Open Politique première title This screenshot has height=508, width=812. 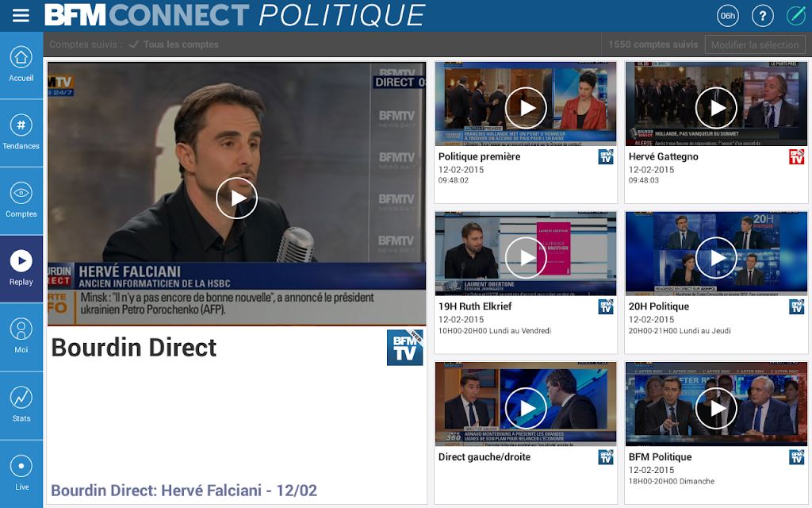(x=479, y=156)
